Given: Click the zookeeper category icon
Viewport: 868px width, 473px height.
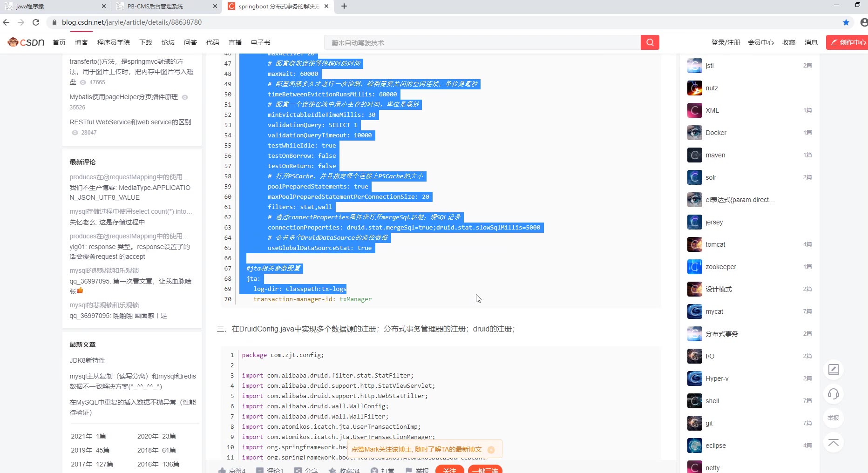Looking at the screenshot, I should pyautogui.click(x=694, y=267).
